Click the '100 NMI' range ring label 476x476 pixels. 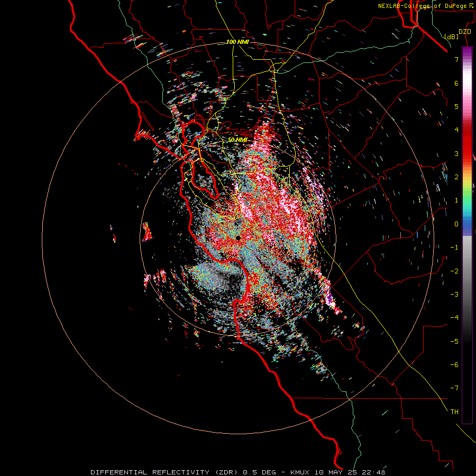(x=237, y=42)
